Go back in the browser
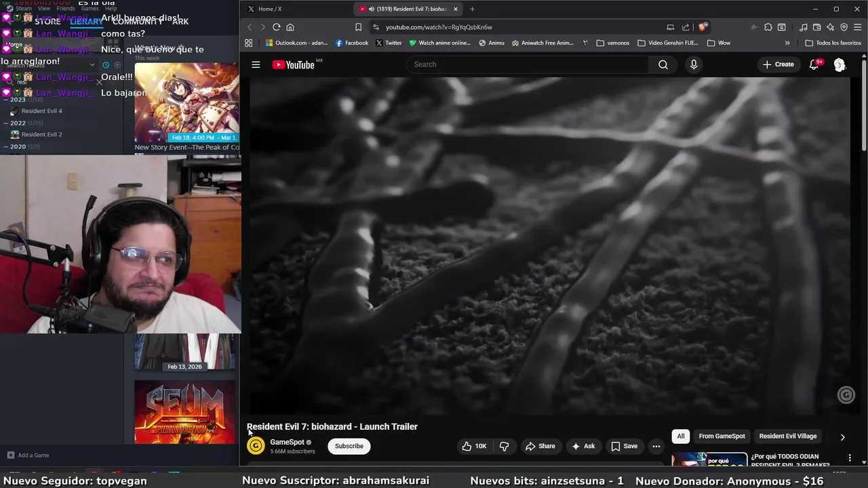Viewport: 868px width, 488px height. click(249, 27)
